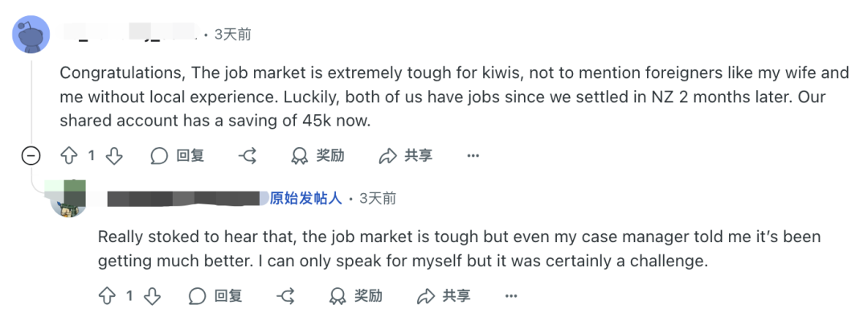Image resolution: width=868 pixels, height=313 pixels.
Task: Downvote the first comment about kiwis
Action: [x=114, y=156]
